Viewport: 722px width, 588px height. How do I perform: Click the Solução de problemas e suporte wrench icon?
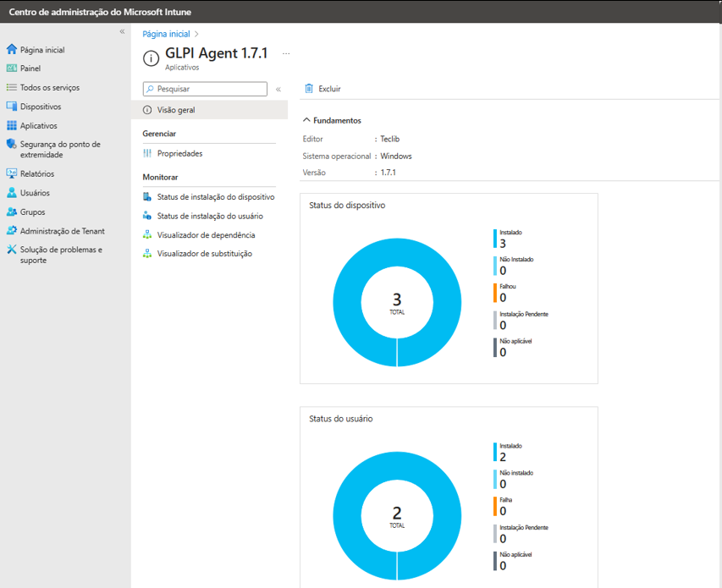click(x=12, y=250)
